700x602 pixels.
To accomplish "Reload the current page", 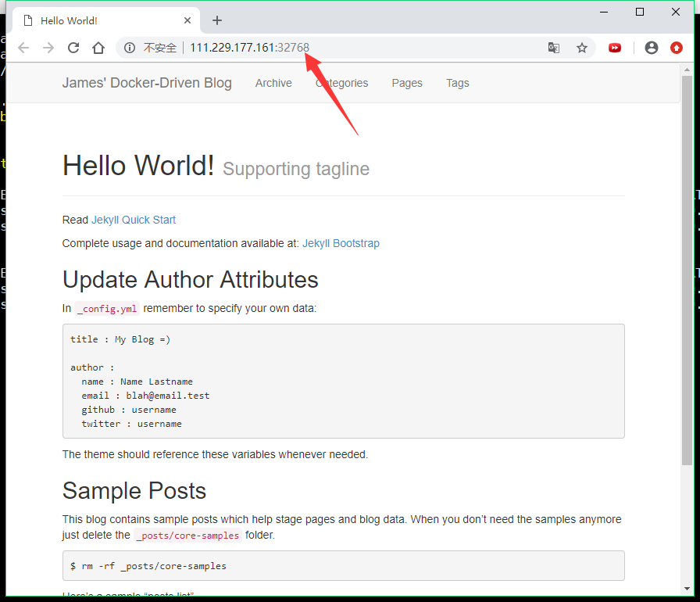I will 73,48.
